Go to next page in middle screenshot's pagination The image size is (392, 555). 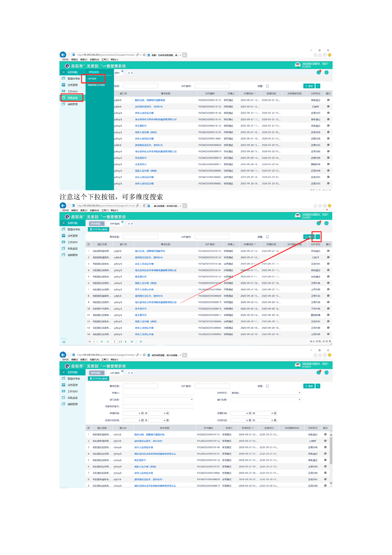tap(126, 341)
